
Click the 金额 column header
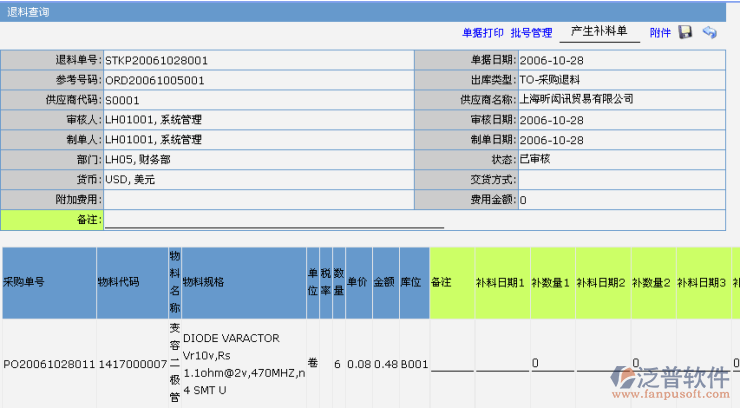pos(384,282)
